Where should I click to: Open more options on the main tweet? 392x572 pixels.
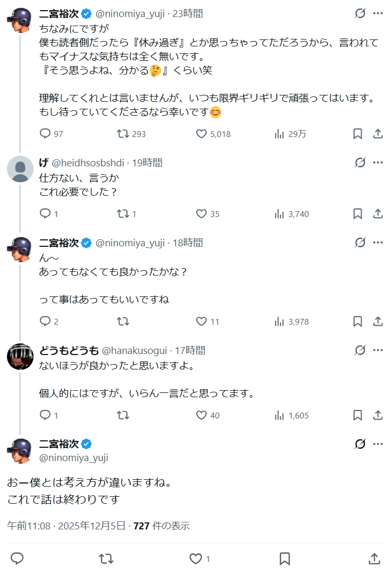point(378,444)
